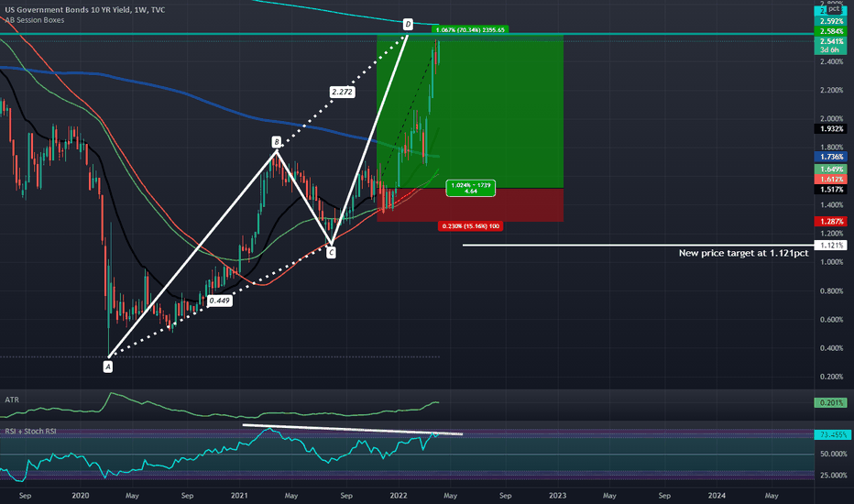This screenshot has height=504, width=854.
Task: Click the black 1.517% price label
Action: [x=830, y=190]
